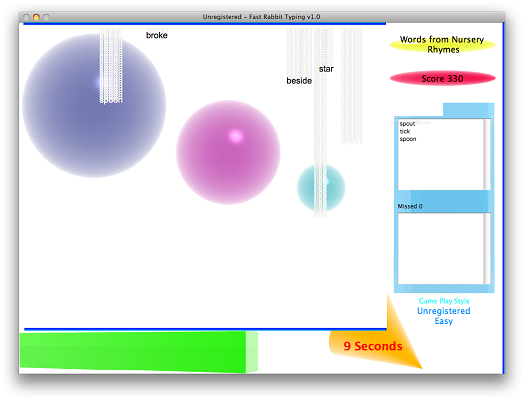
Task: Click the orange '9 Seconds' timer
Action: click(373, 346)
